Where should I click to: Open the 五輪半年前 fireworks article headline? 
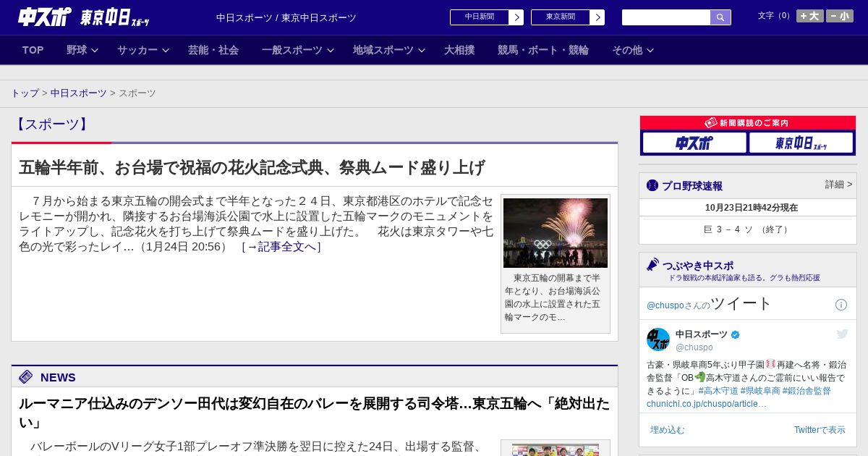click(252, 167)
